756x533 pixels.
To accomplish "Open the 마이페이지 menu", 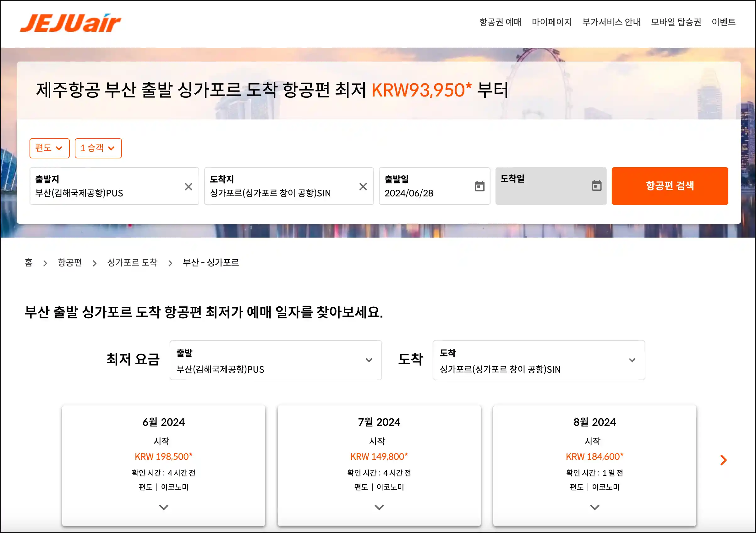I will click(x=552, y=22).
